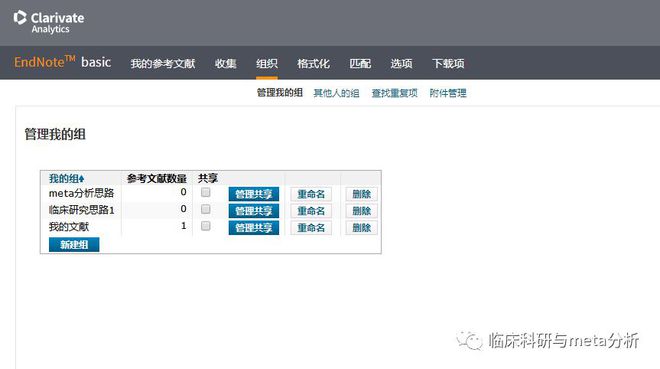Open the 下载项 menu

tap(448, 64)
